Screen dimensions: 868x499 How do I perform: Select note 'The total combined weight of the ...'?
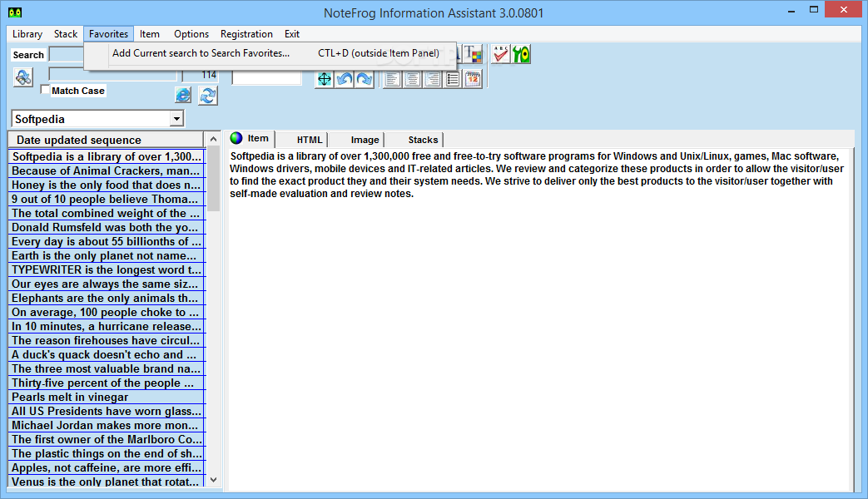107,213
